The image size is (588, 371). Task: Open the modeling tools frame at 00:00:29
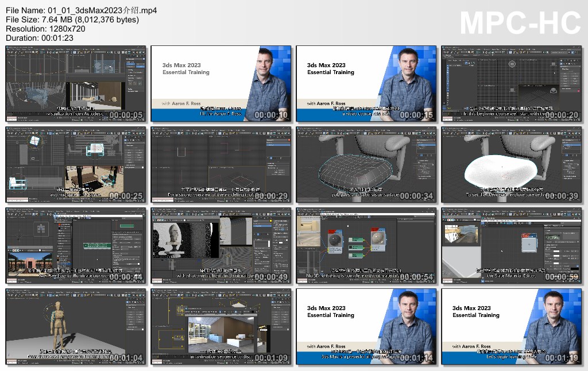click(221, 165)
